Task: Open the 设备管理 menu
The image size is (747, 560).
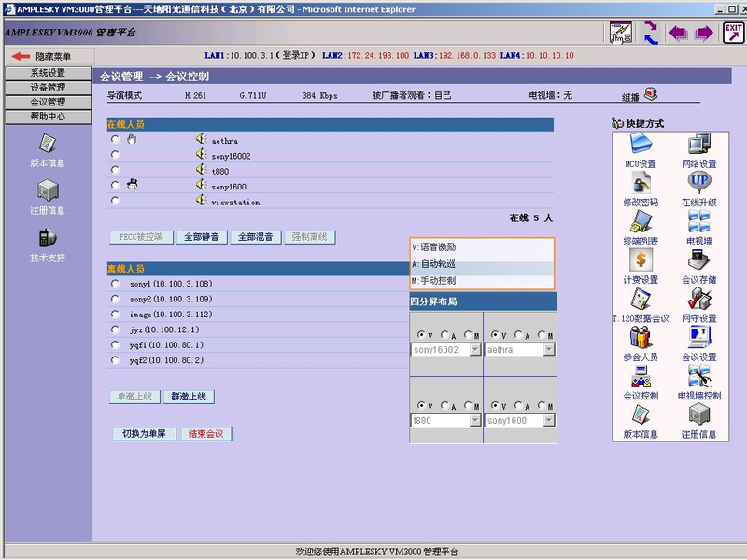Action: pyautogui.click(x=49, y=88)
